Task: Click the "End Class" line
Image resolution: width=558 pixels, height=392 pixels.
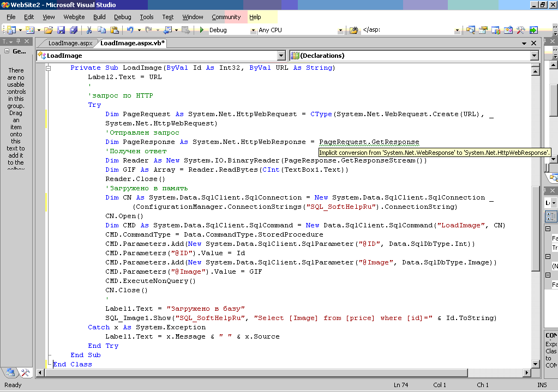Action: (73, 364)
